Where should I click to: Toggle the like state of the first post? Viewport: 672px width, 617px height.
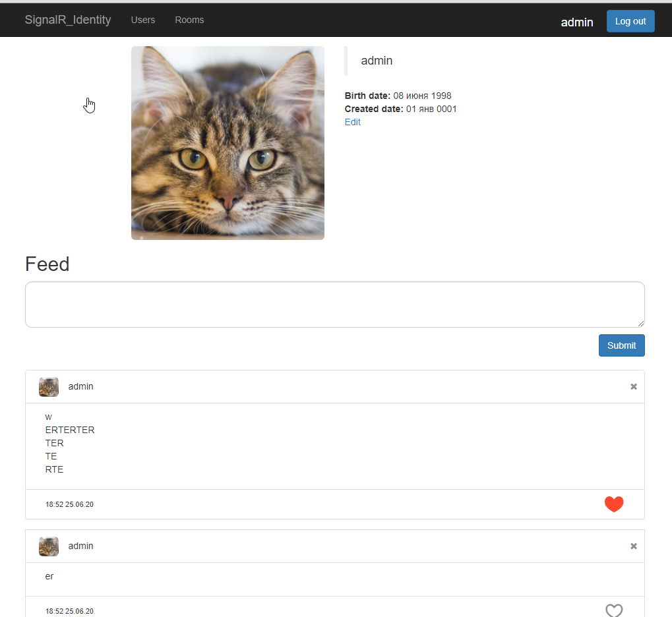coord(613,504)
